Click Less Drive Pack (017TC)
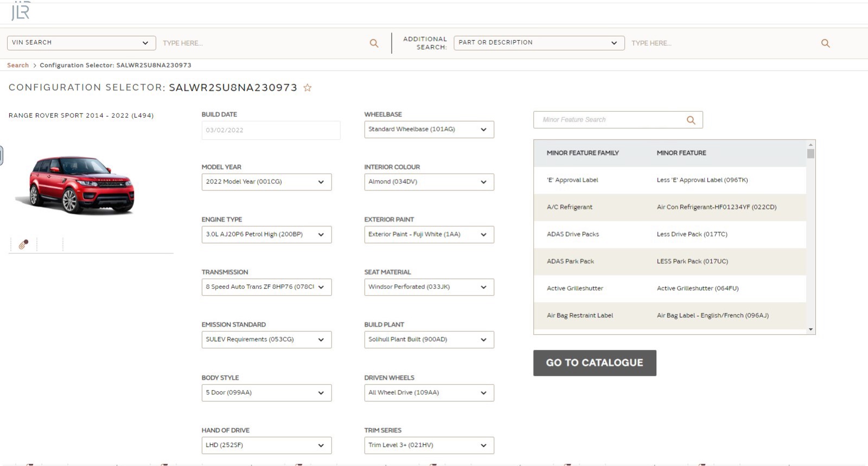This screenshot has height=466, width=868. click(692, 234)
